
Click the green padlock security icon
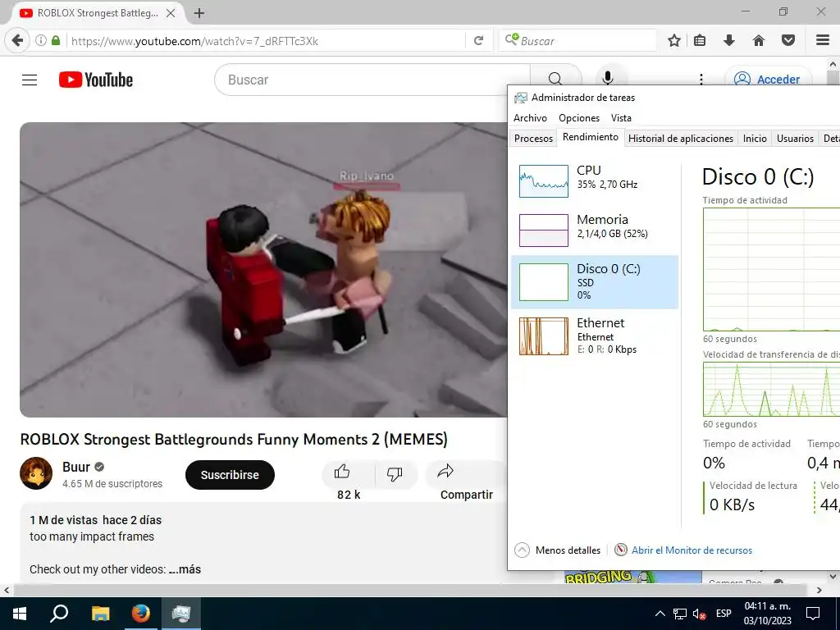tap(56, 41)
